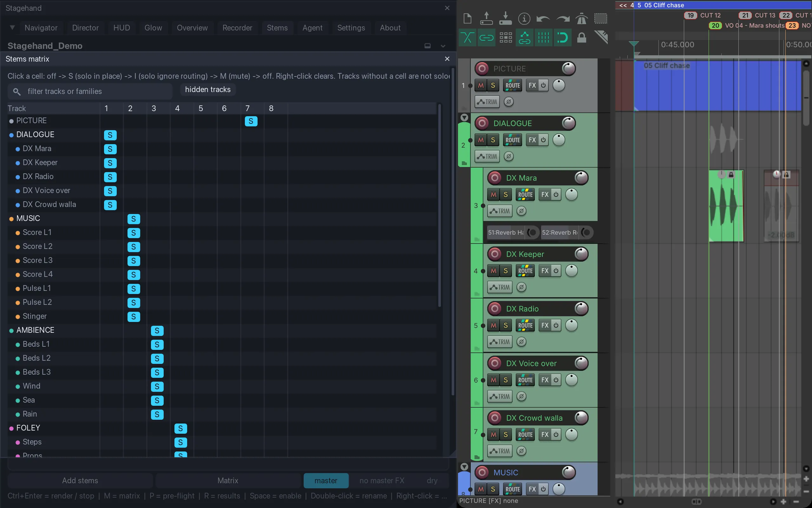Open the Stagehand menu triangle
The height and width of the screenshot is (508, 812).
pos(12,28)
